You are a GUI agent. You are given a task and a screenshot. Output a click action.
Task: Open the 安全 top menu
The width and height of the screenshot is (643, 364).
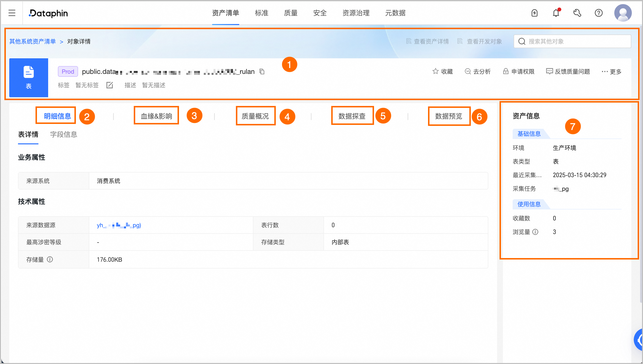(320, 13)
